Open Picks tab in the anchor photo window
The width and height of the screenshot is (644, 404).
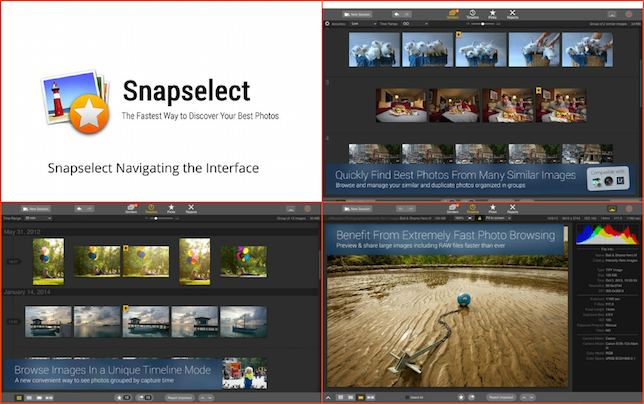(x=492, y=209)
